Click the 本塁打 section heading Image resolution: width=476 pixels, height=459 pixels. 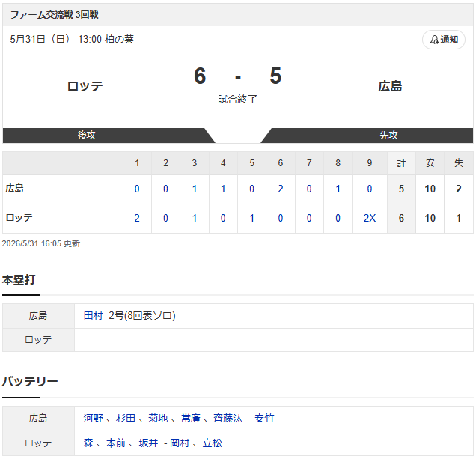(19, 279)
